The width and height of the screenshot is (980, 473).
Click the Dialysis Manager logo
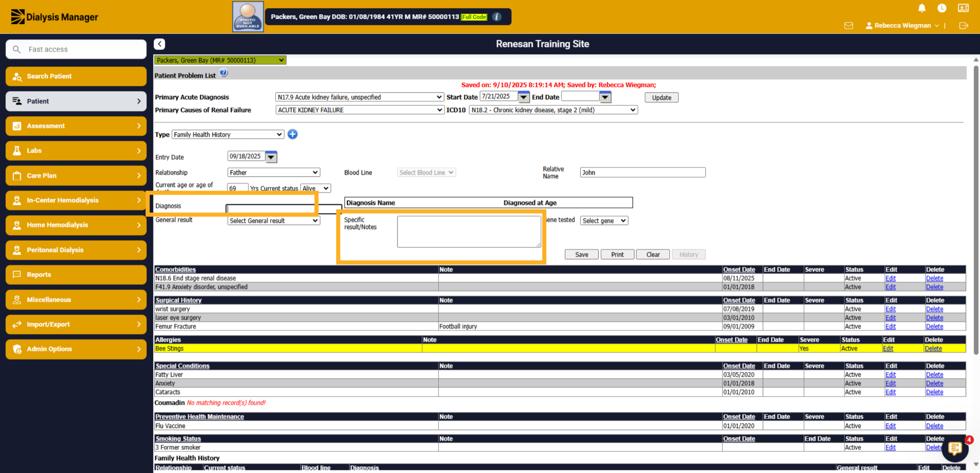coord(54,17)
